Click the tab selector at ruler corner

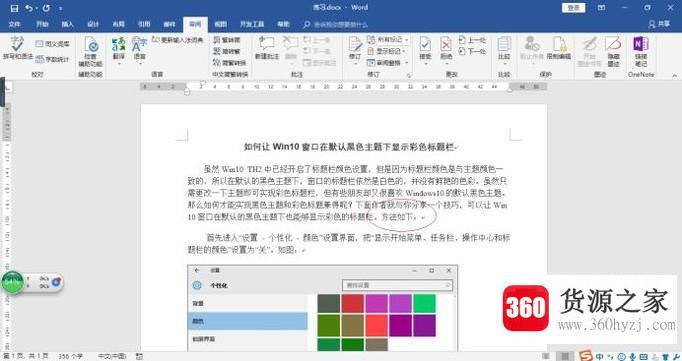tap(7, 87)
